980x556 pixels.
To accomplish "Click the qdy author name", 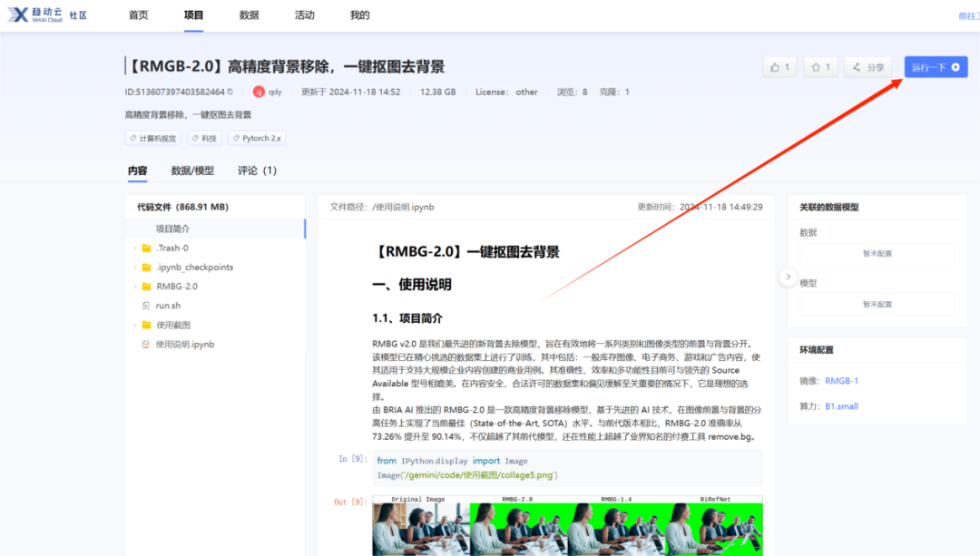I will [275, 92].
